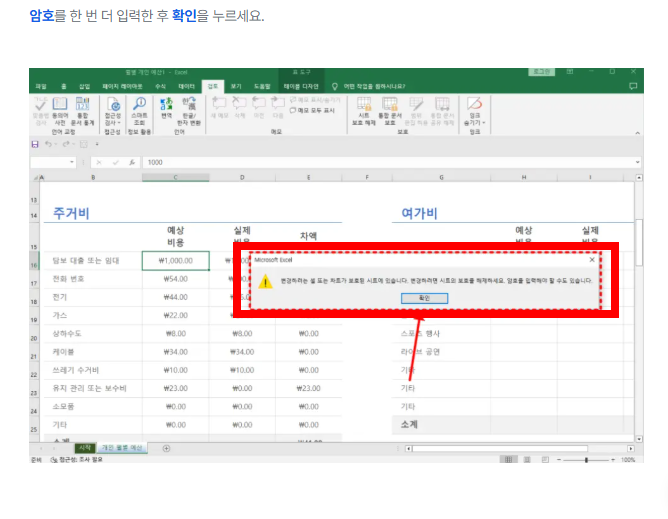
Task: Collapse the ribbon with the chevron
Action: [x=637, y=133]
